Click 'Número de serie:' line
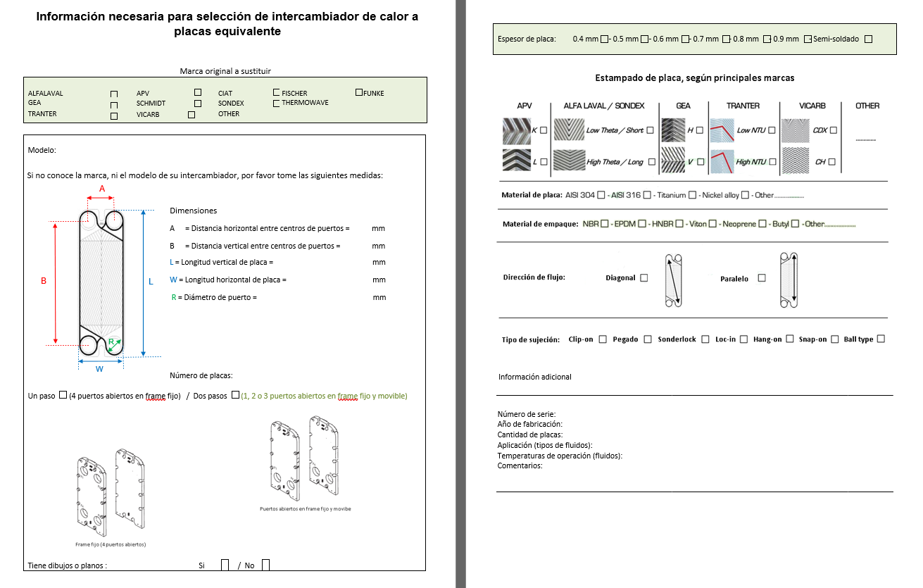 (527, 414)
